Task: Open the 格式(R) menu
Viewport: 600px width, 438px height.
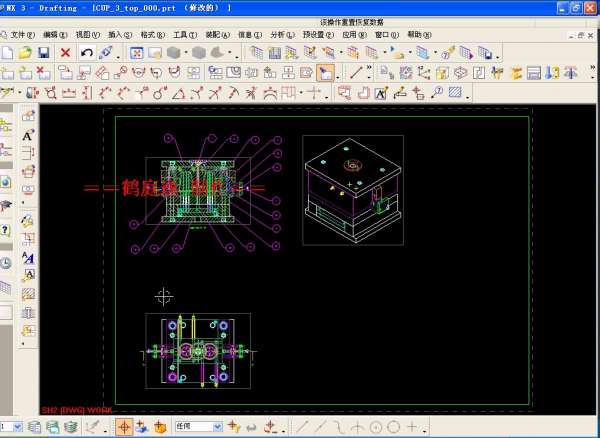Action: point(152,34)
